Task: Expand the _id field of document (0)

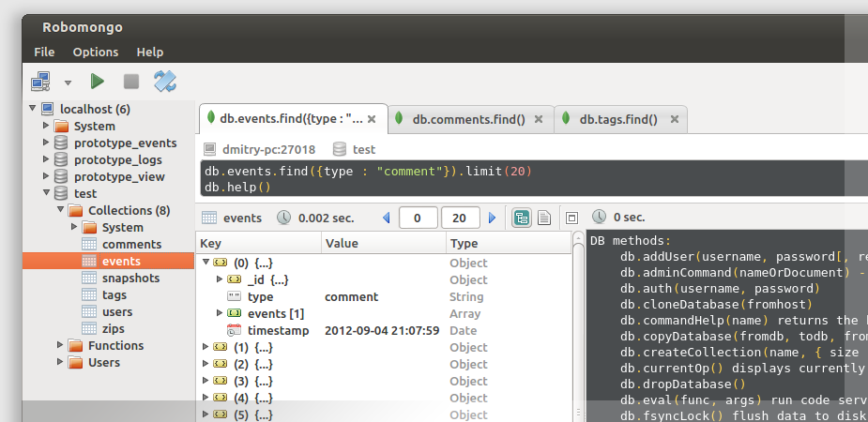Action: [220, 279]
